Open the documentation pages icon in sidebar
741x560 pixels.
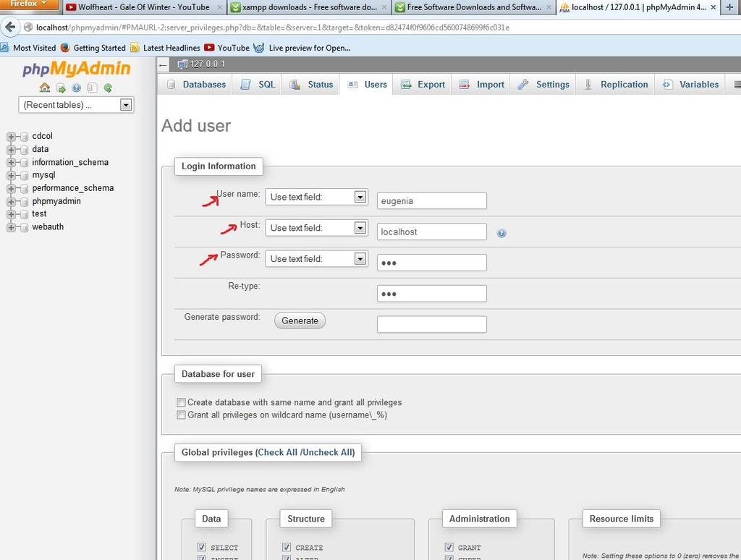[92, 88]
